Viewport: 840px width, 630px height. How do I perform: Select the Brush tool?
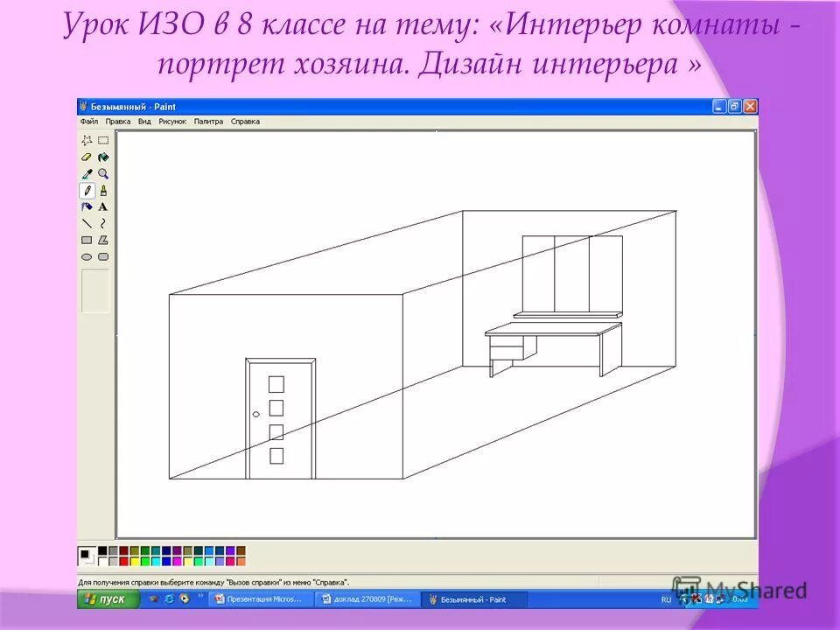point(103,190)
